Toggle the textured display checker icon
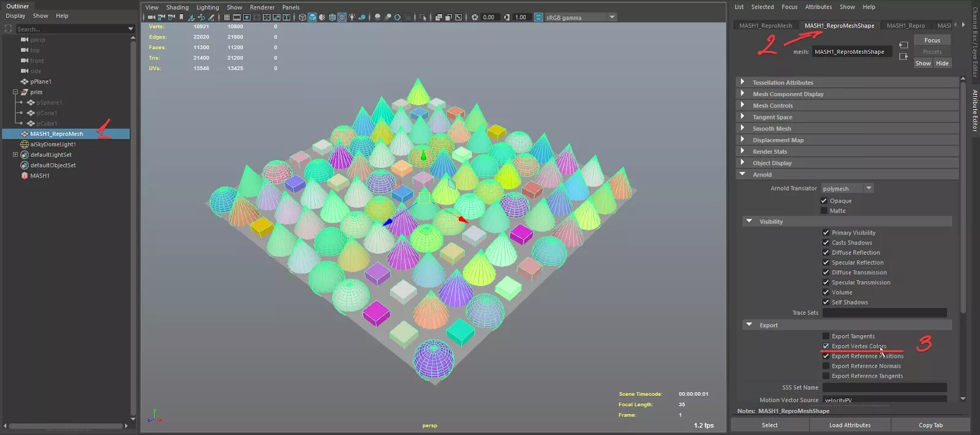The width and height of the screenshot is (980, 435). point(342,17)
